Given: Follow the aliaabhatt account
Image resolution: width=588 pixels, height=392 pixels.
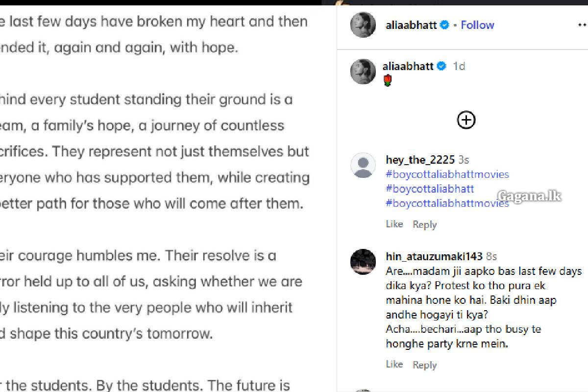Looking at the screenshot, I should click(477, 25).
